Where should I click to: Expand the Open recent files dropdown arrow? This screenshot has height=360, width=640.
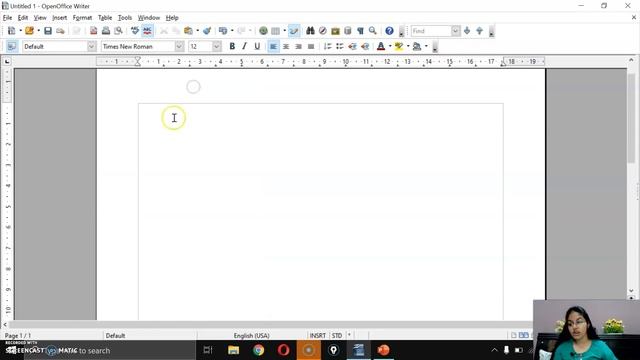click(38, 31)
